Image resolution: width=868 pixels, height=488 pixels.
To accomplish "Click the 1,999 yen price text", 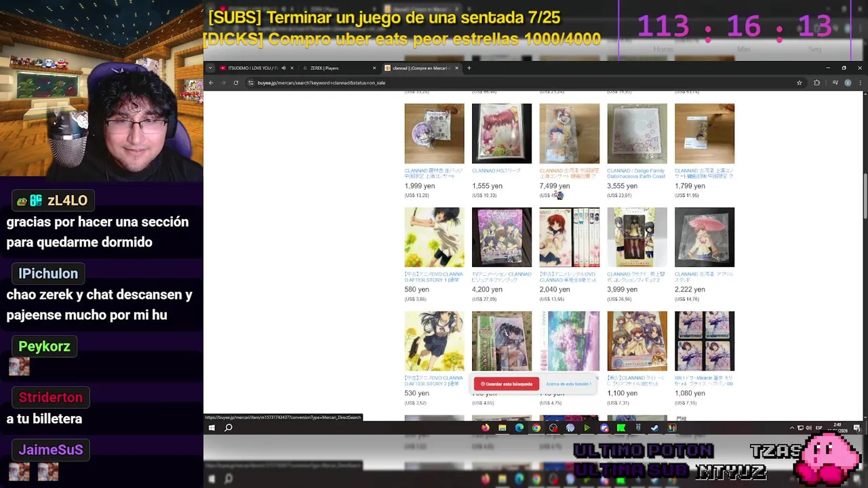I will [x=420, y=186].
